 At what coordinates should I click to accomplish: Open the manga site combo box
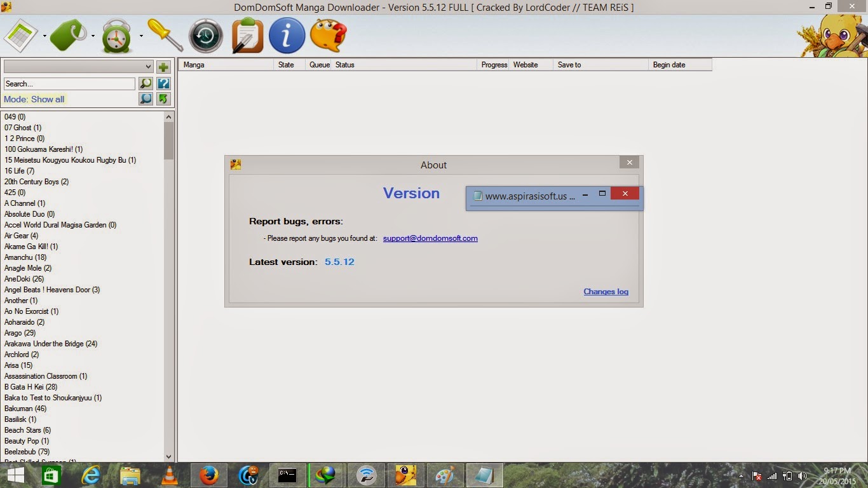[78, 66]
